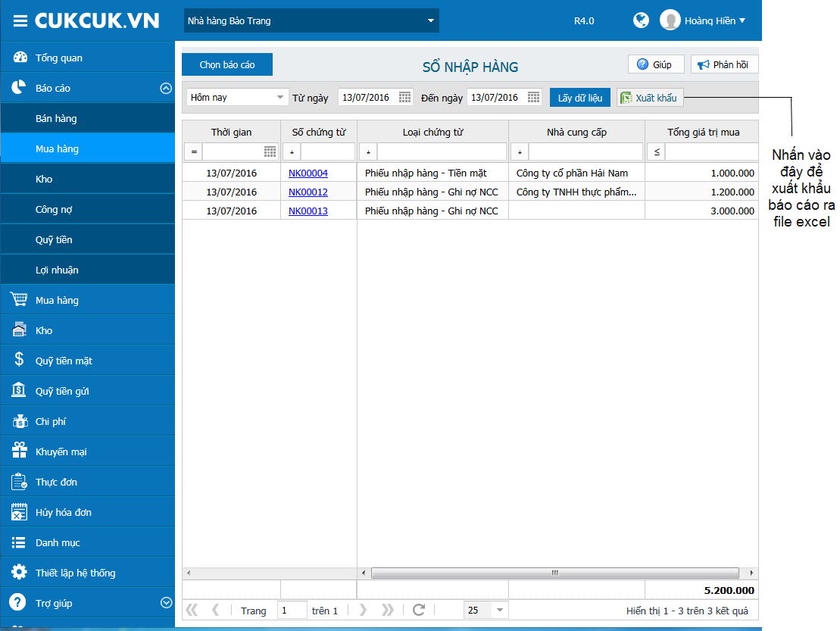The width and height of the screenshot is (840, 631).
Task: Click the Trợ giúp question mark icon
Action: (x=17, y=603)
